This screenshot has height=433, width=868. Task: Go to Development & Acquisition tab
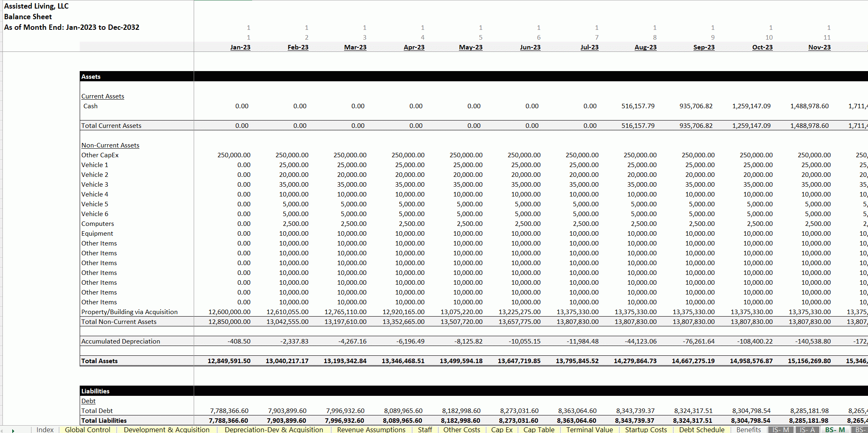pos(166,430)
